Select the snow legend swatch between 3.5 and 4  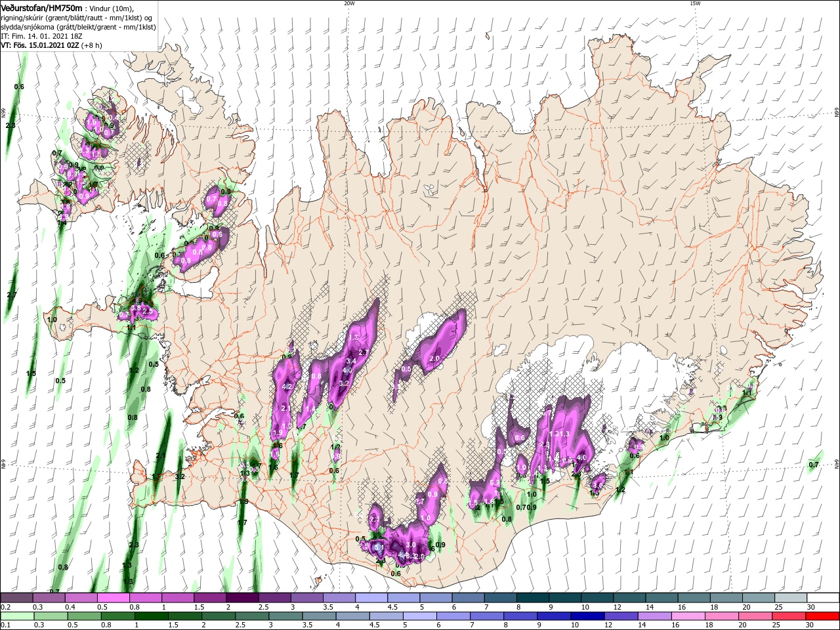pyautogui.click(x=339, y=598)
